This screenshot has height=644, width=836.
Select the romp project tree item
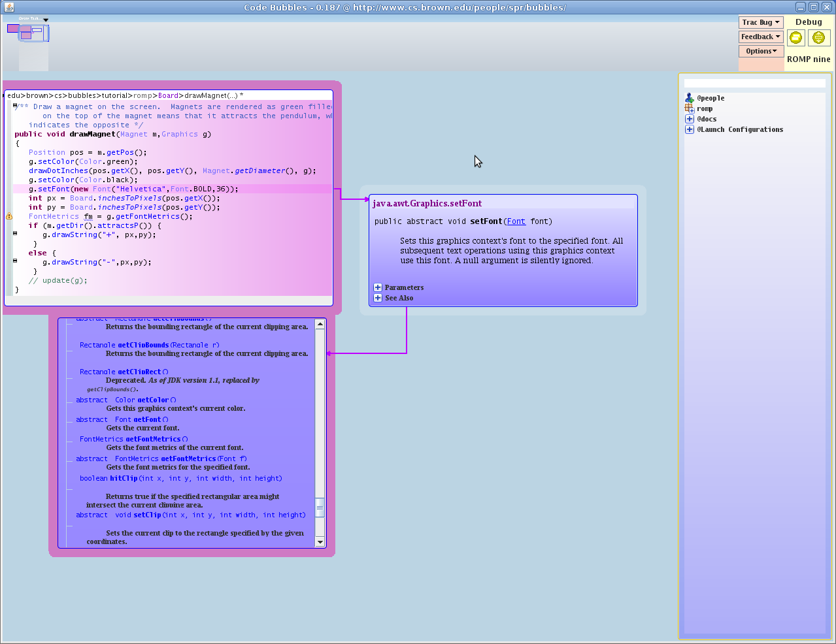[705, 108]
